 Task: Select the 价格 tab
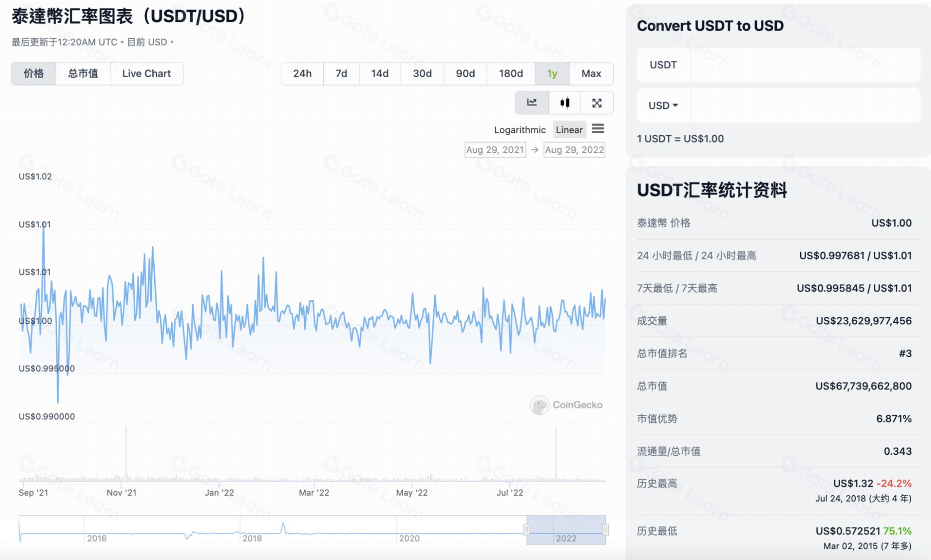coord(34,74)
